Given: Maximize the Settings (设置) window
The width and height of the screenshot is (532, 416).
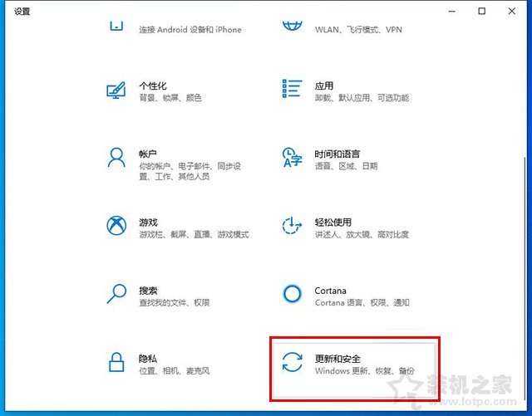Looking at the screenshot, I should (x=481, y=11).
